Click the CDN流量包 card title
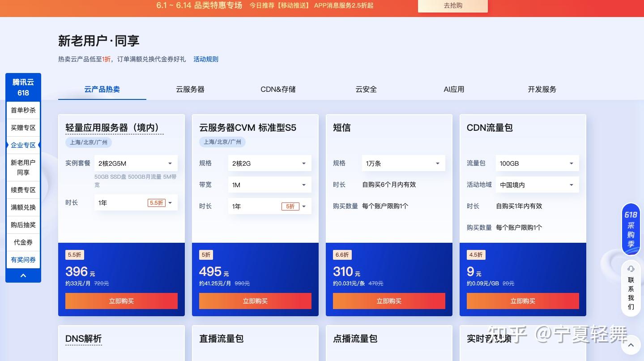The image size is (644, 361). [490, 128]
